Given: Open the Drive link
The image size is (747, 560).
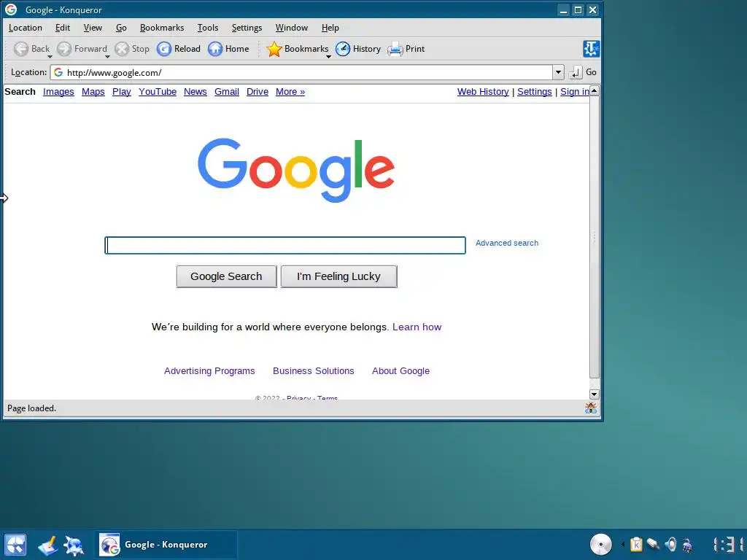Looking at the screenshot, I should click(258, 92).
